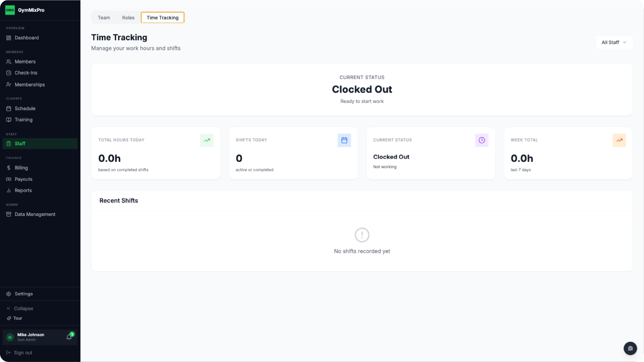This screenshot has width=644, height=362.
Task: Click the calendar icon on Shifts Today card
Action: click(344, 140)
